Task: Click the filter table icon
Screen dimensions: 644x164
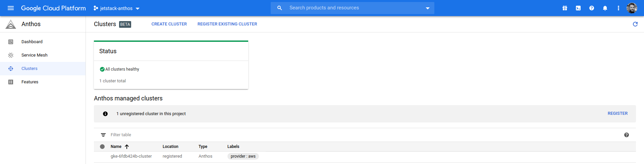Action: 103,135
